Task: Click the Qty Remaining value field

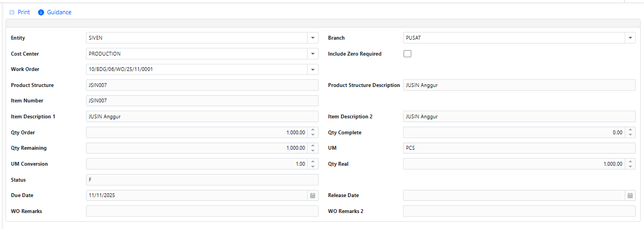Action: pyautogui.click(x=197, y=148)
